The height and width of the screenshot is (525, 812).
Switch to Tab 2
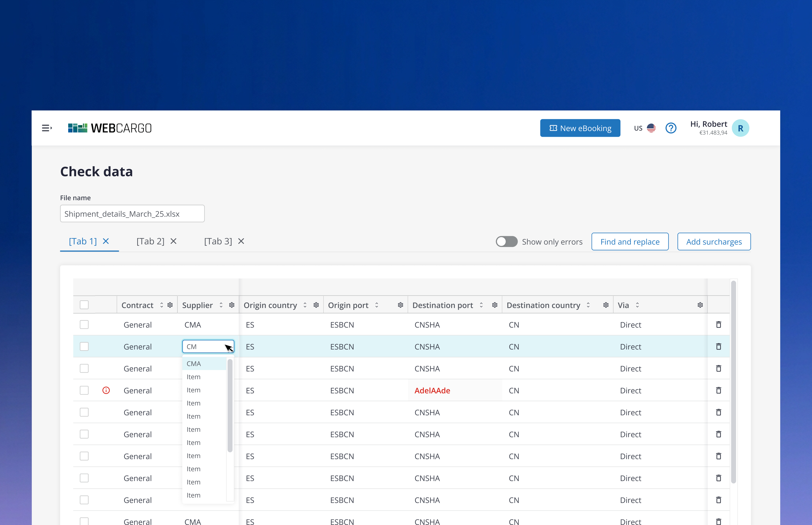pyautogui.click(x=150, y=241)
